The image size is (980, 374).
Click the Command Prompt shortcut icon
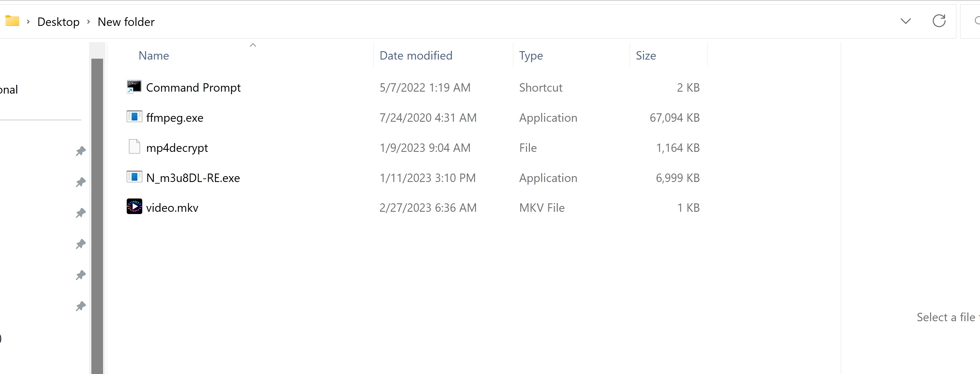pyautogui.click(x=134, y=87)
